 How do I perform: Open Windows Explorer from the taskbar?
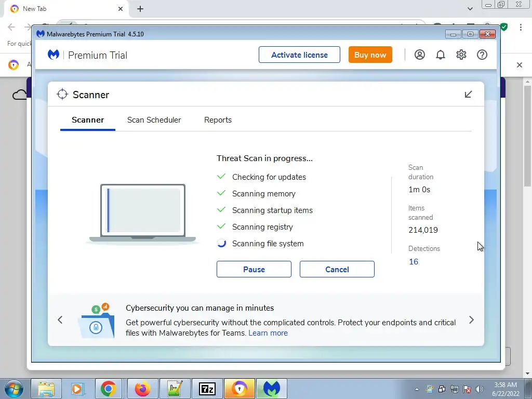click(46, 389)
